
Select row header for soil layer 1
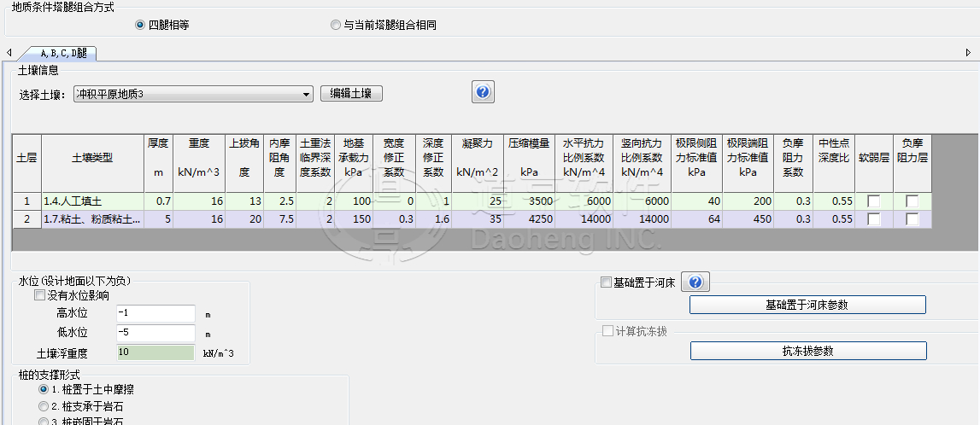[26, 201]
